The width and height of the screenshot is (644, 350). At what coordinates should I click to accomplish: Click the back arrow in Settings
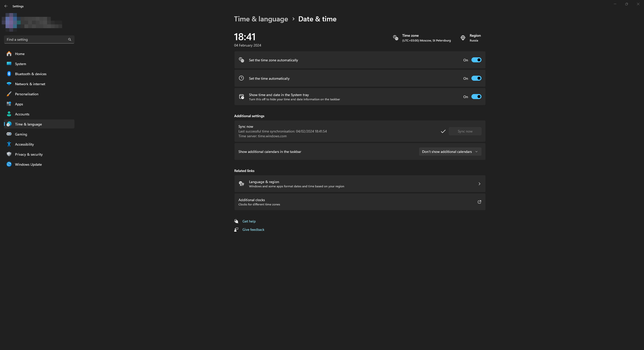pyautogui.click(x=6, y=6)
